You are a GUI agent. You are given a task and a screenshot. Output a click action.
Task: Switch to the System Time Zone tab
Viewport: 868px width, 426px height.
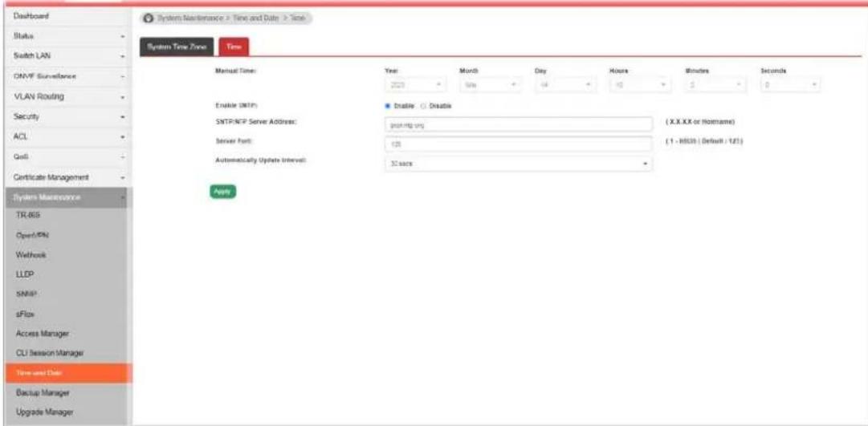(x=177, y=47)
